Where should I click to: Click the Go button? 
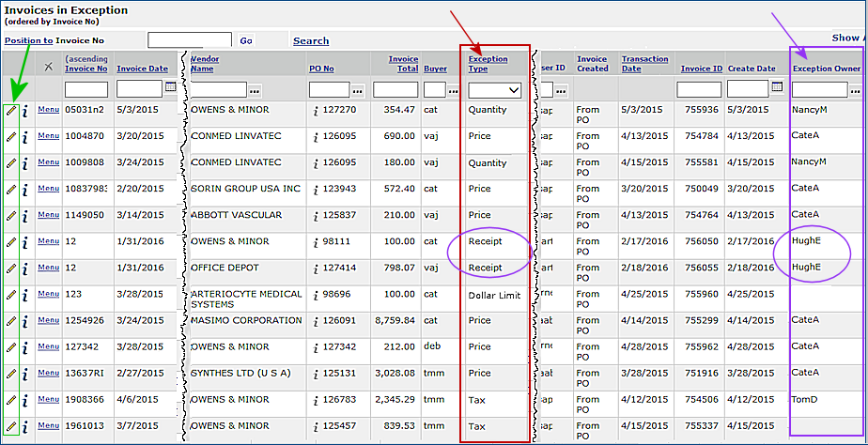[x=246, y=41]
